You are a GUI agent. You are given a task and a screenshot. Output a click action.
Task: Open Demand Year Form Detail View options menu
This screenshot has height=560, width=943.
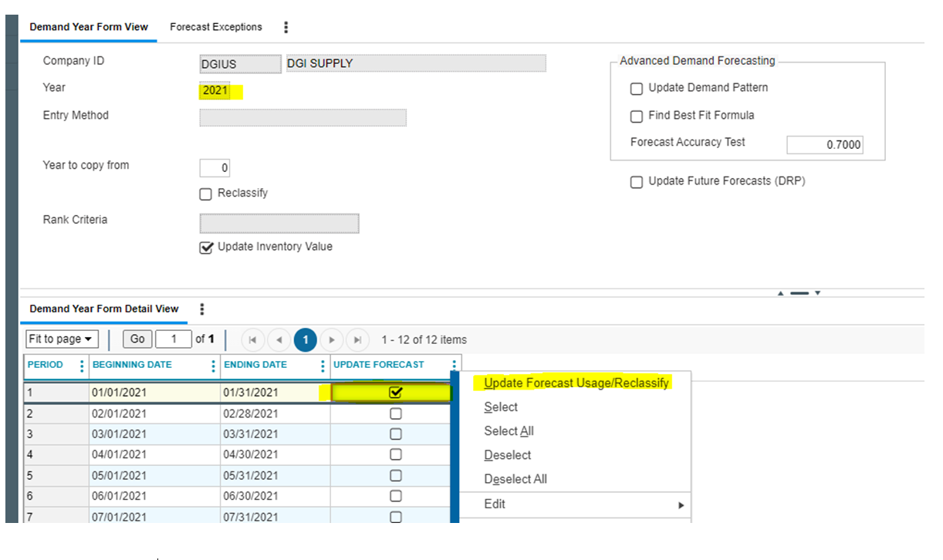[x=202, y=309]
